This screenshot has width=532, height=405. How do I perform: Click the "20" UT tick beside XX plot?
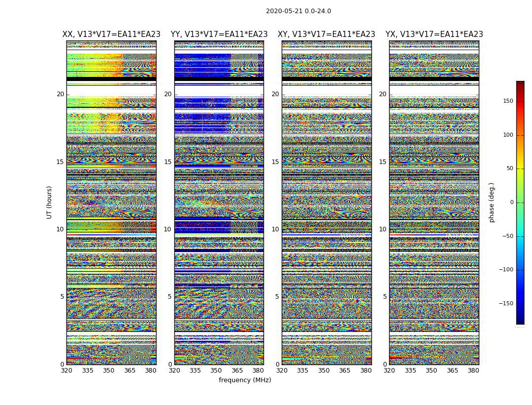(60, 94)
